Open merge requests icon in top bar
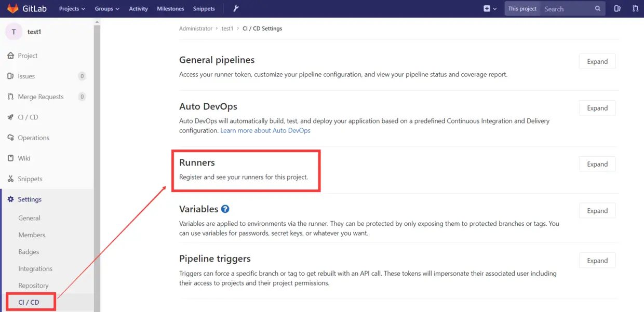Viewport: 644px width, 312px height. tap(635, 8)
